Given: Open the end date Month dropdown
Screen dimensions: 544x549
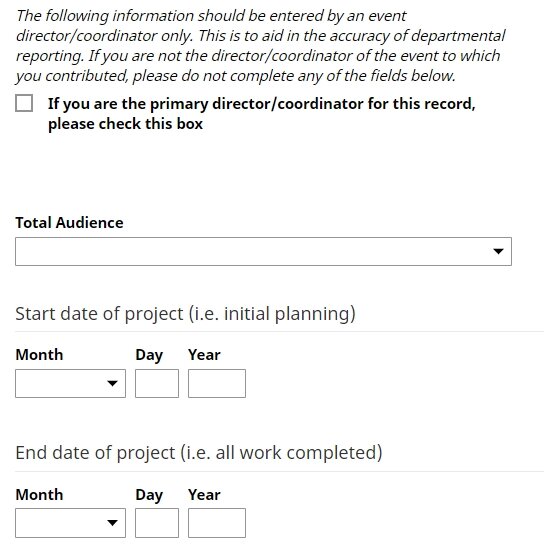Looking at the screenshot, I should [70, 523].
